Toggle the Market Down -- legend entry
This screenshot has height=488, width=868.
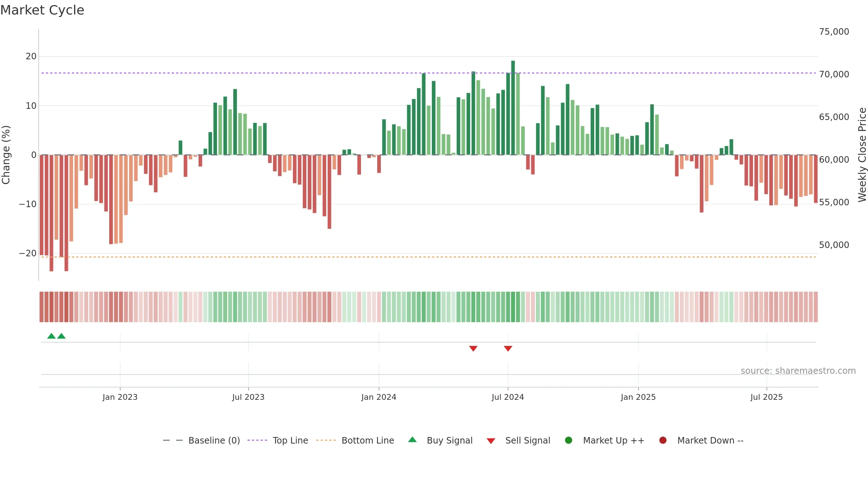pyautogui.click(x=701, y=440)
